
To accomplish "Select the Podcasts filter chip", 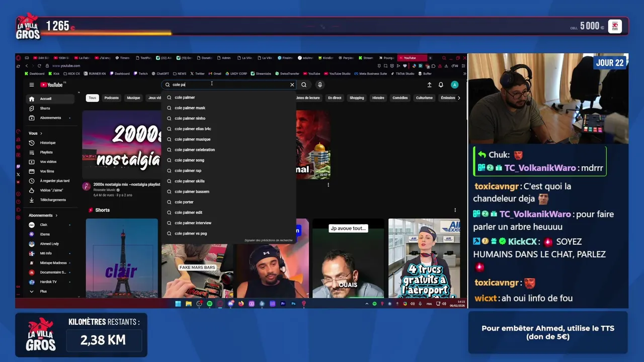I will click(x=112, y=98).
